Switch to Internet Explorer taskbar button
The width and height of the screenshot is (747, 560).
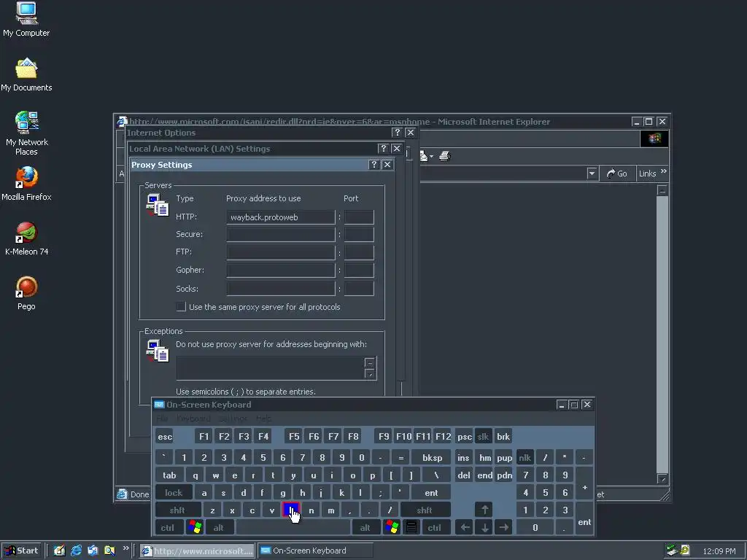point(197,551)
